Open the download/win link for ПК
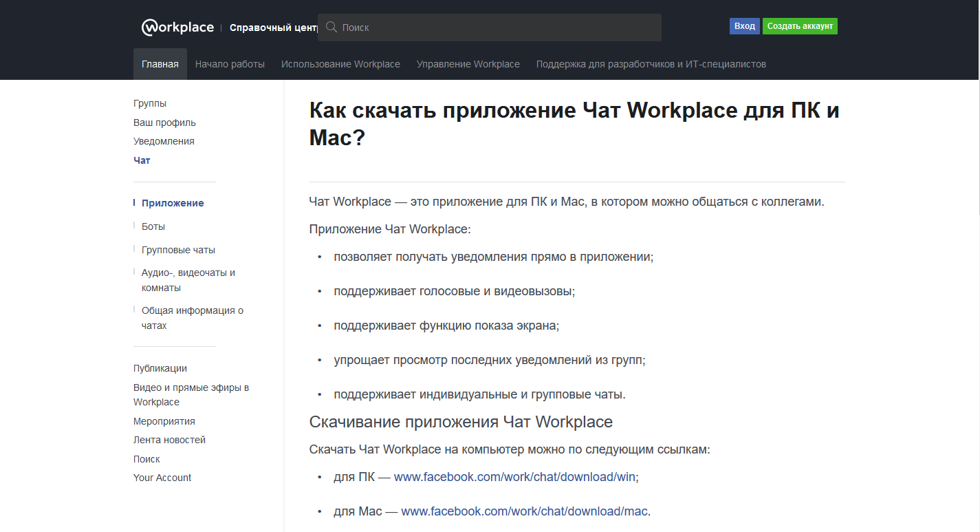This screenshot has height=532, width=980. click(516, 477)
